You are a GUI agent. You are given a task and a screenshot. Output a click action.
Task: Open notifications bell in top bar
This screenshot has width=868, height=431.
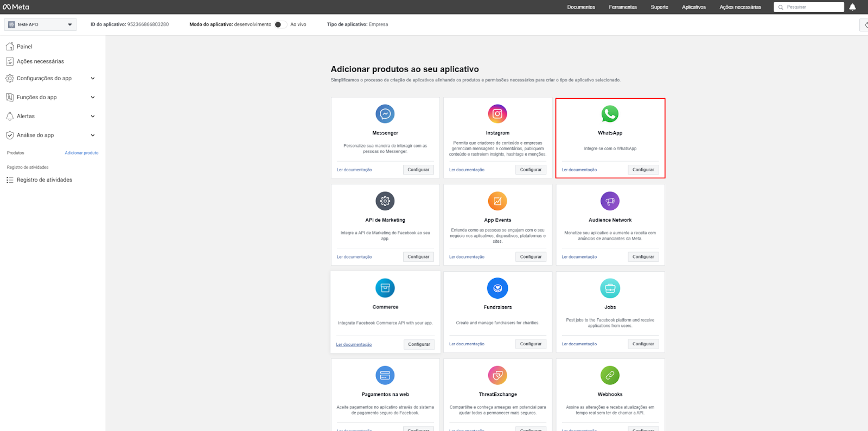[x=852, y=7]
